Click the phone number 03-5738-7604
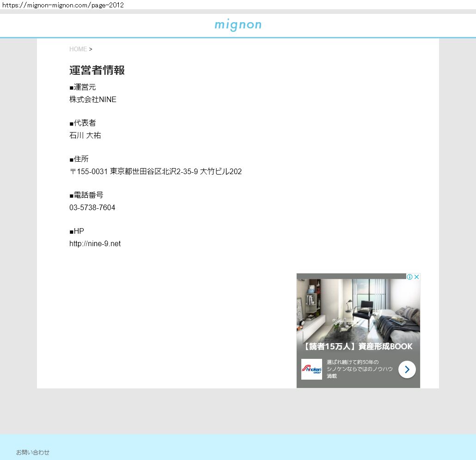The width and height of the screenshot is (476, 460). pyautogui.click(x=92, y=207)
